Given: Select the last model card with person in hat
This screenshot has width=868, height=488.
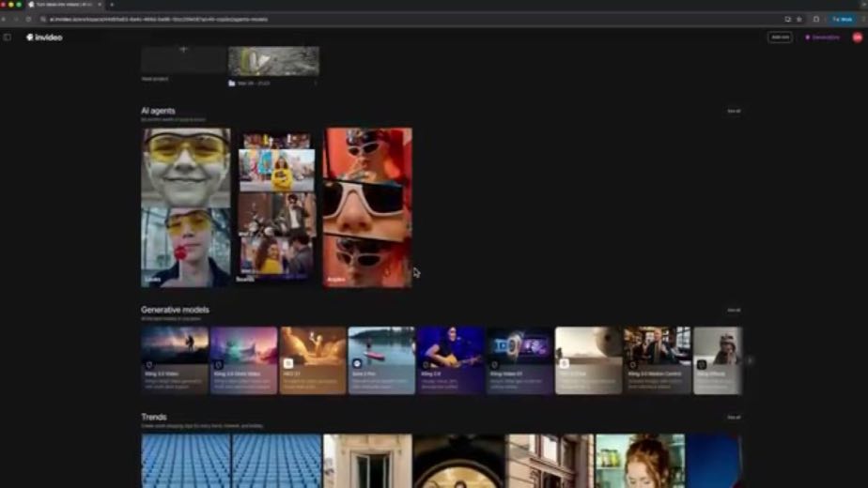Looking at the screenshot, I should pyautogui.click(x=718, y=360).
